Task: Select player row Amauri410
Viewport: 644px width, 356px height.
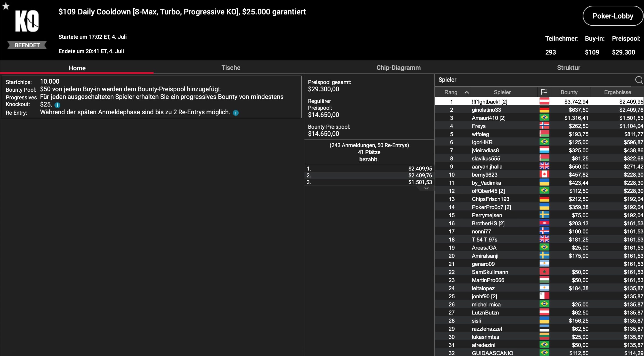Action: 488,118
